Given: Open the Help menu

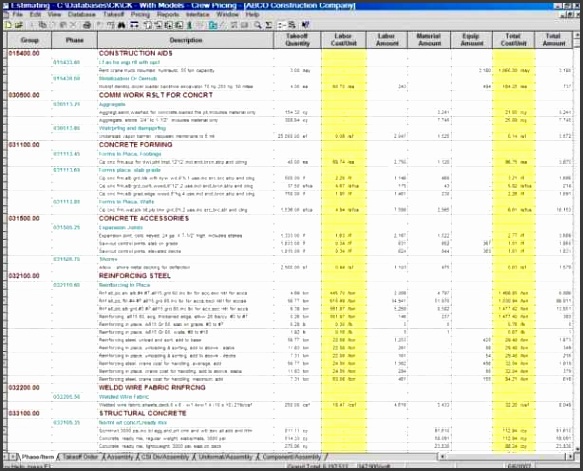Looking at the screenshot, I should point(252,14).
